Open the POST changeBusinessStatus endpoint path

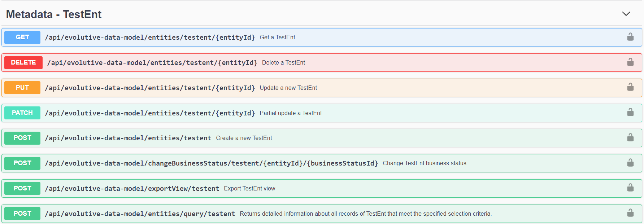click(211, 163)
